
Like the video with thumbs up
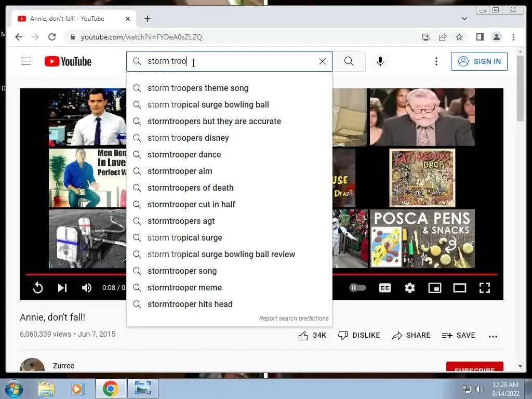(312, 336)
